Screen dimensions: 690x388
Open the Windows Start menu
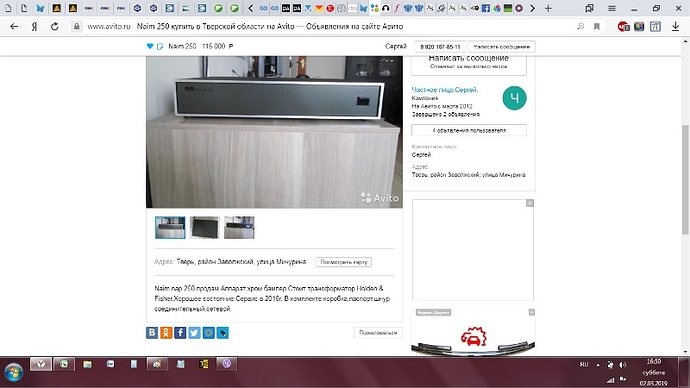click(x=14, y=373)
